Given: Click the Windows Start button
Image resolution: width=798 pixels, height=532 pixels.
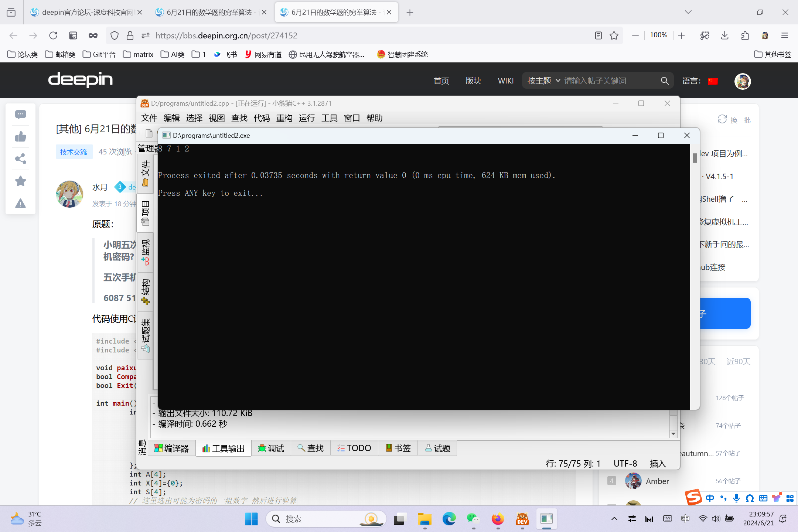Looking at the screenshot, I should [251, 519].
